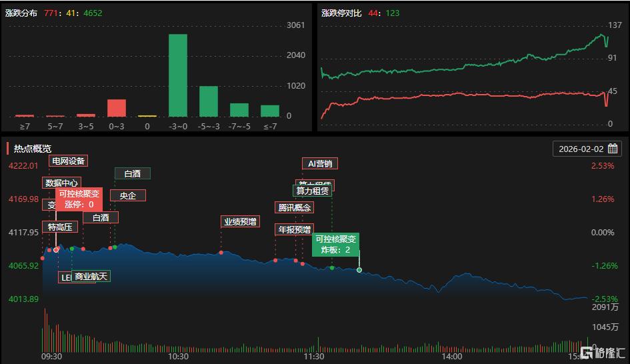Select the 年报预增 hotspot tag
Image resolution: width=630 pixels, height=364 pixels.
293,229
